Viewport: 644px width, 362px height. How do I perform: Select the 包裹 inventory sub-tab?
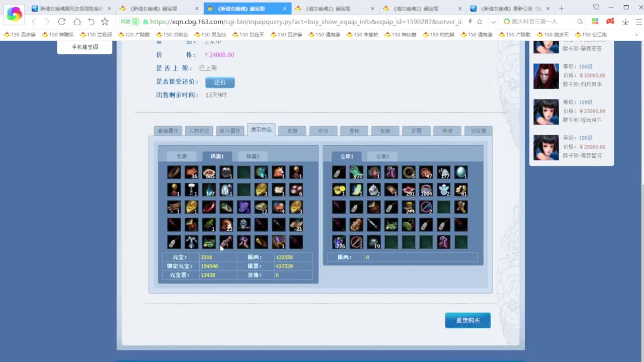click(182, 156)
